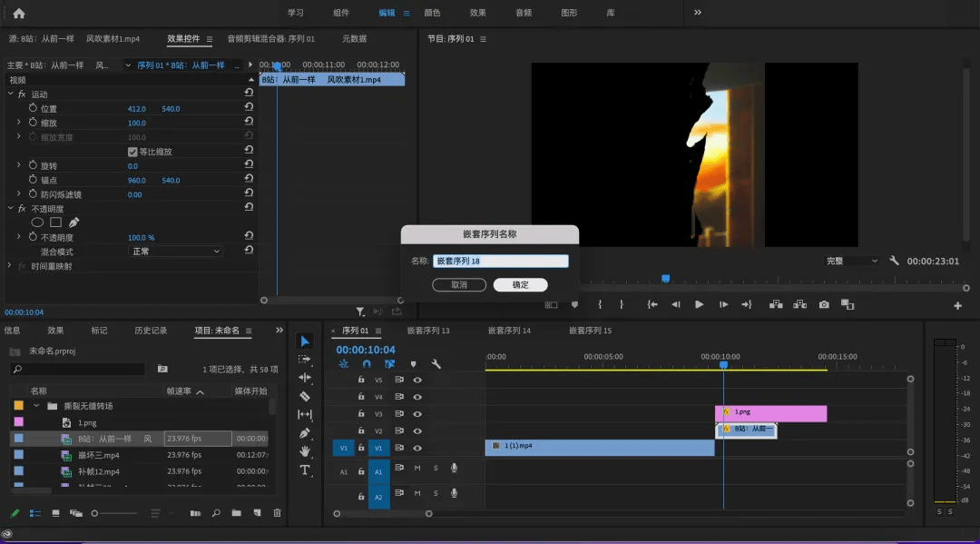Open the 元数据 panel tab

click(x=355, y=39)
